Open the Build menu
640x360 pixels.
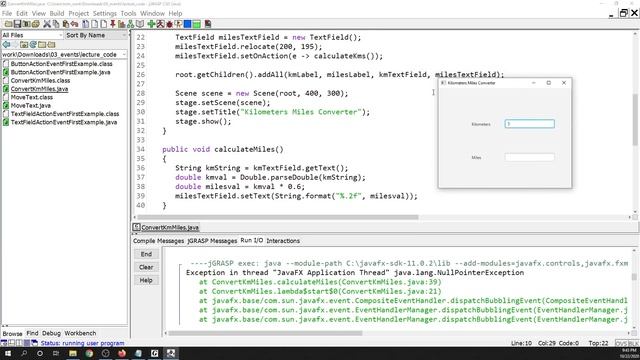[57, 13]
